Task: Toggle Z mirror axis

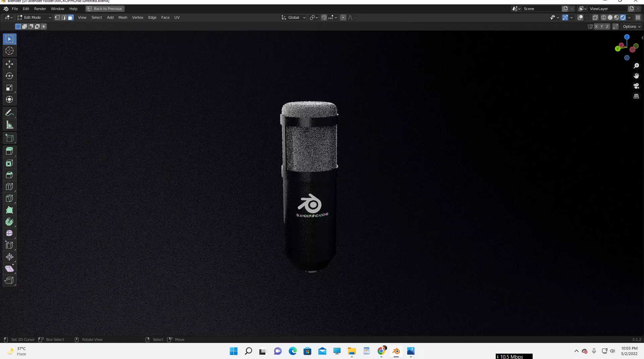Action: pos(607,27)
